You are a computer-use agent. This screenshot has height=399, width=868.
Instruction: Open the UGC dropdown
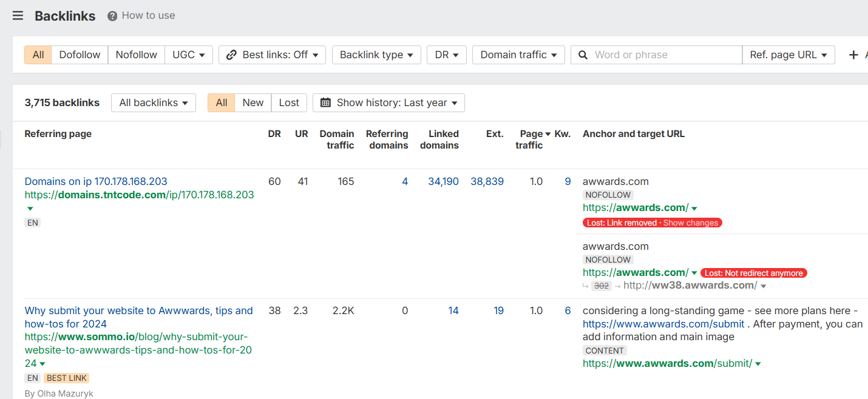coord(189,55)
